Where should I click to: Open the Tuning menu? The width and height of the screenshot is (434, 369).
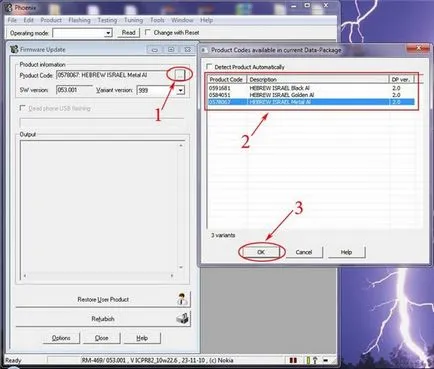(x=133, y=20)
